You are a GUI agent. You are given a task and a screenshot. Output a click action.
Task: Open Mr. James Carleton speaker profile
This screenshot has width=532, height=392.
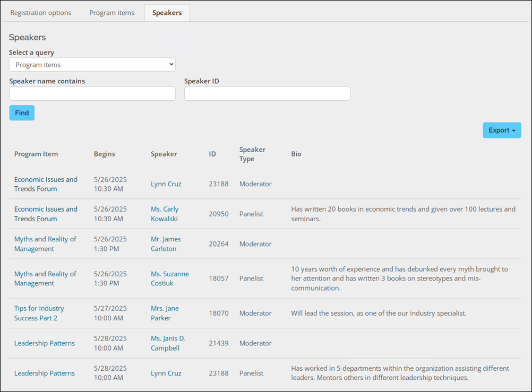(x=166, y=244)
